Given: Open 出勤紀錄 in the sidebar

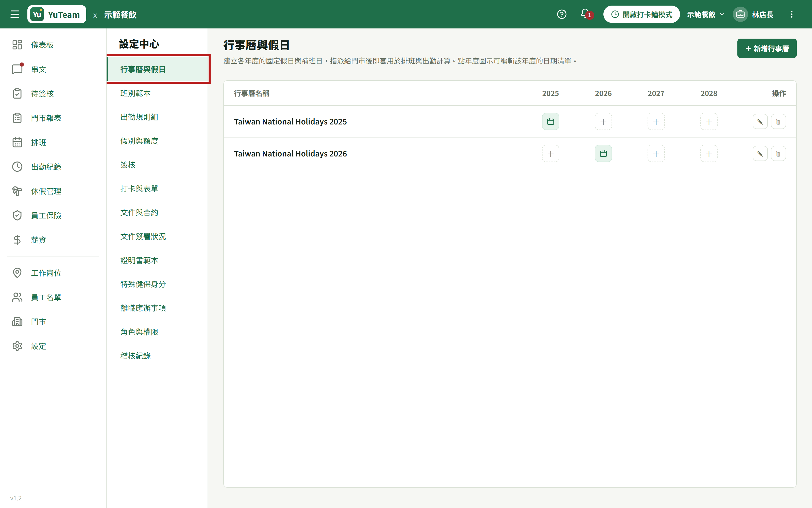Looking at the screenshot, I should coord(53,167).
